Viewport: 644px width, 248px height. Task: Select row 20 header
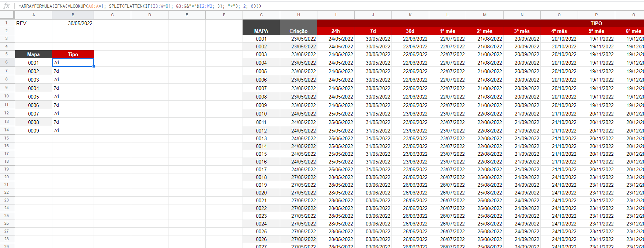click(7, 177)
